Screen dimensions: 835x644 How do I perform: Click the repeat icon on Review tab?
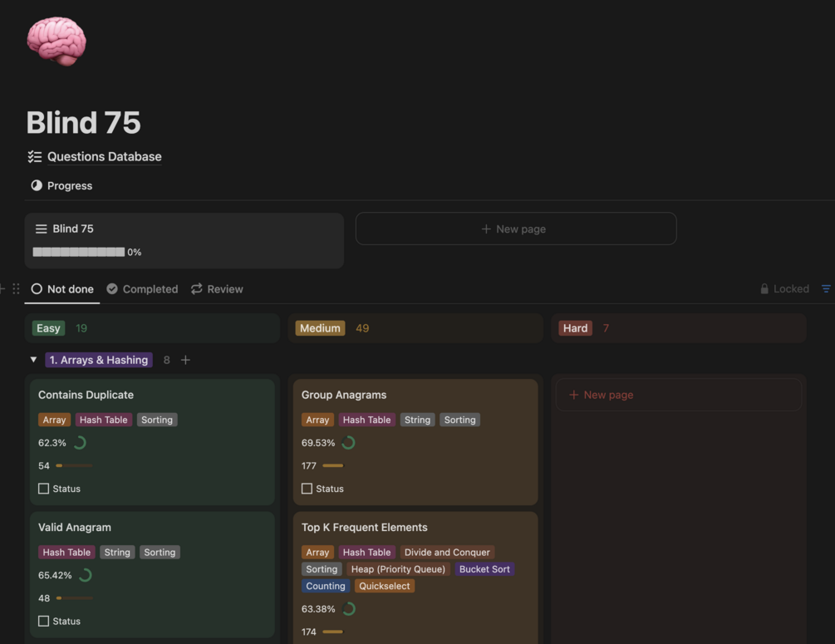click(x=197, y=288)
